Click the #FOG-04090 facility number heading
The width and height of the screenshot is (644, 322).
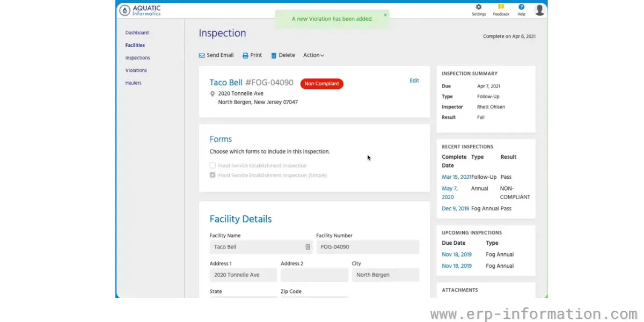[x=269, y=83]
